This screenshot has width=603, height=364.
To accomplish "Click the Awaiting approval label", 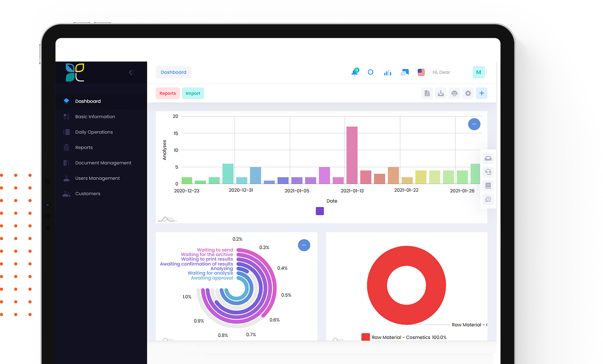I will tap(212, 278).
